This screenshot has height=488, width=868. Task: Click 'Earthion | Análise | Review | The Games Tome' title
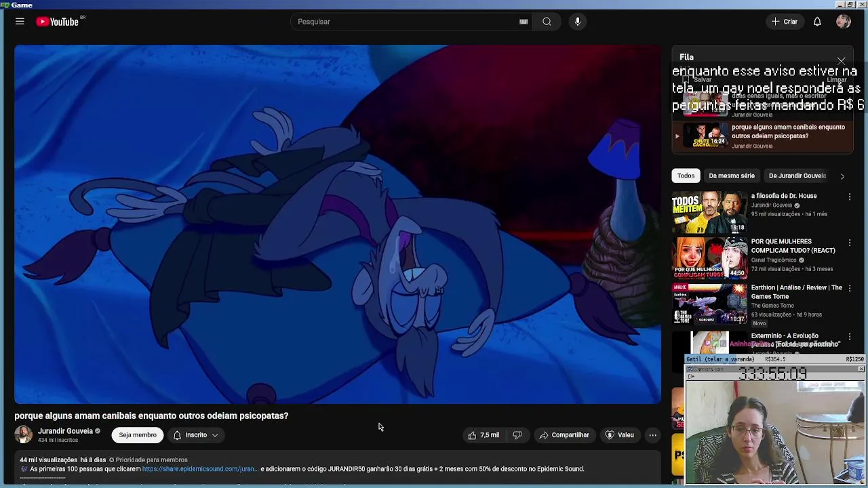[x=797, y=292]
